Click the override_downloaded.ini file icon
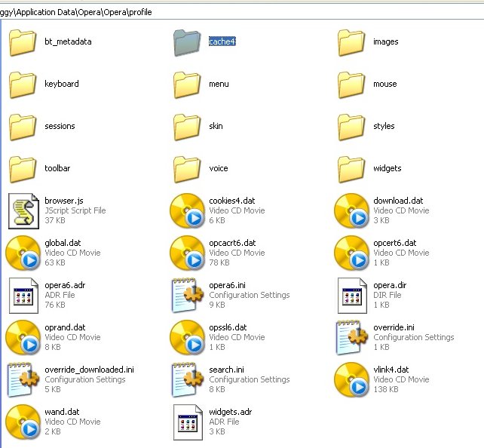This screenshot has width=484, height=448. [23, 379]
